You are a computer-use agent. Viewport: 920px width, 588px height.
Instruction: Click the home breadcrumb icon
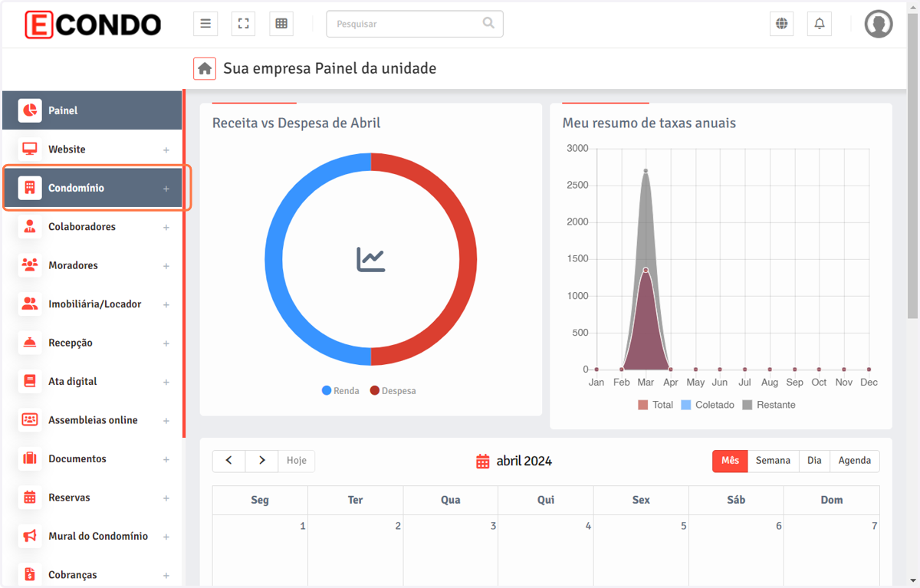(205, 69)
